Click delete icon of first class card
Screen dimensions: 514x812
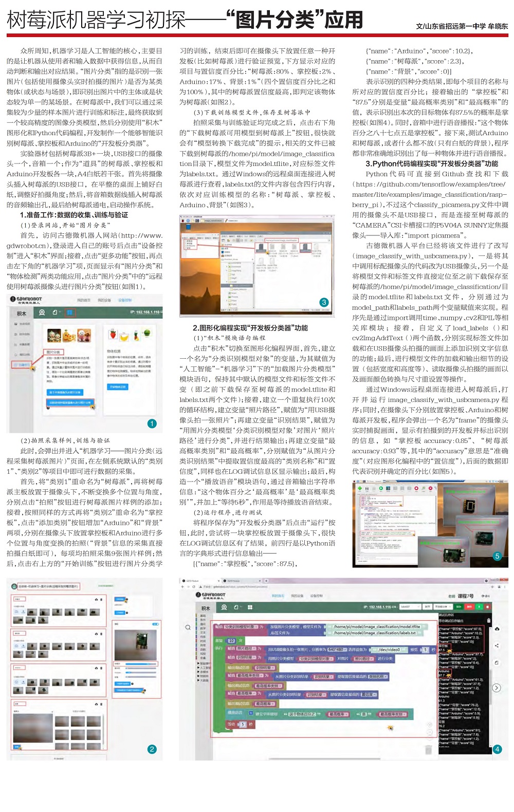[x=101, y=599]
